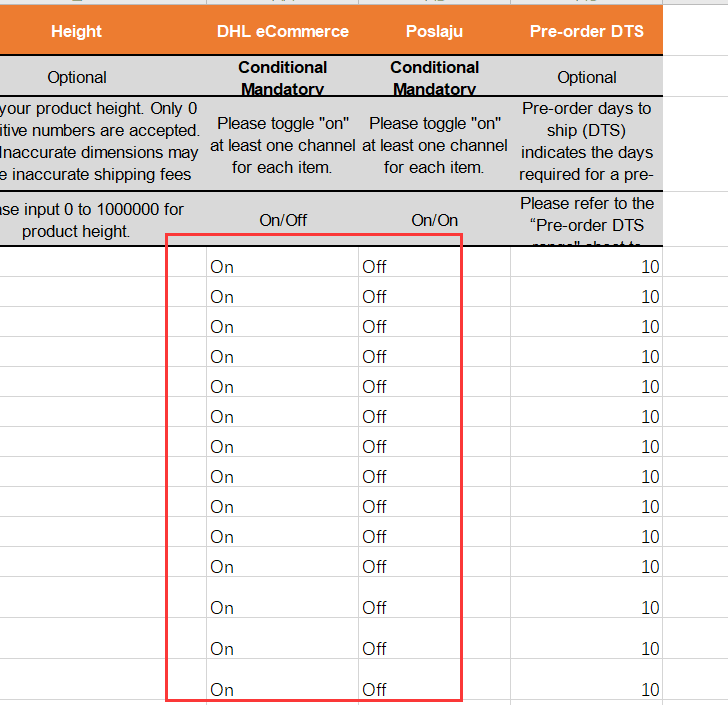Select the orange Height header cell
728x705 pixels.
[103, 31]
